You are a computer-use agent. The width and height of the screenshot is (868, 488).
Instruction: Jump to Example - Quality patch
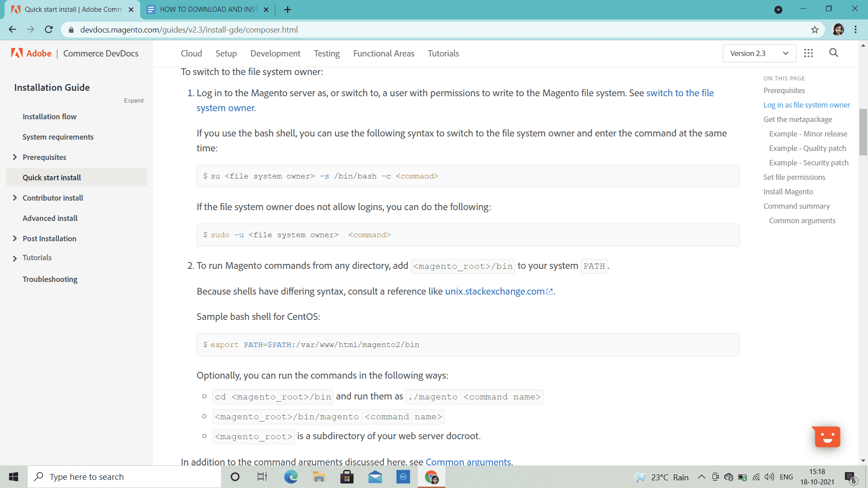[807, 148]
